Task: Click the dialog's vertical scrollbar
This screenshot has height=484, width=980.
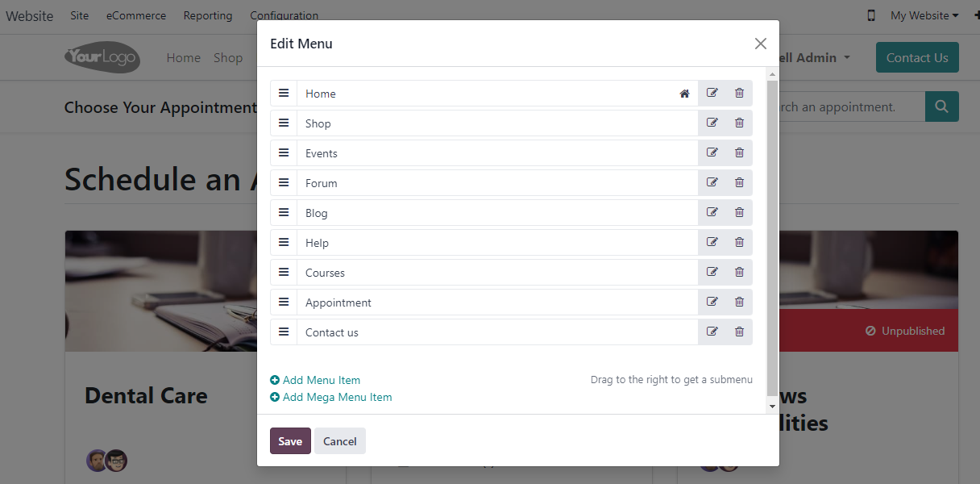Action: pos(772,234)
